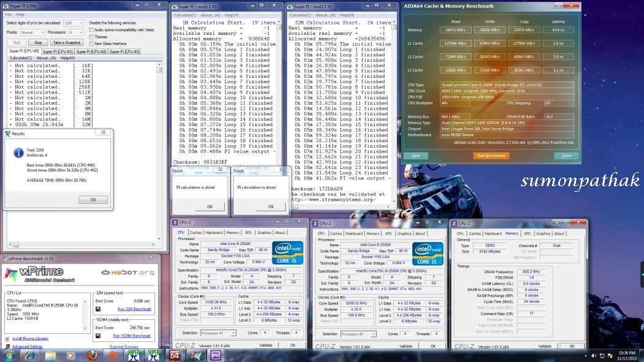Open the volume speaker tray icon
The image size is (644, 362).
tap(594, 355)
